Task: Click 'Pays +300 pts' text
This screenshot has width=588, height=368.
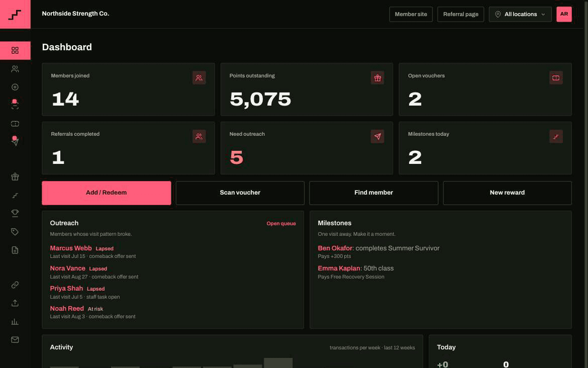Action: (x=335, y=256)
